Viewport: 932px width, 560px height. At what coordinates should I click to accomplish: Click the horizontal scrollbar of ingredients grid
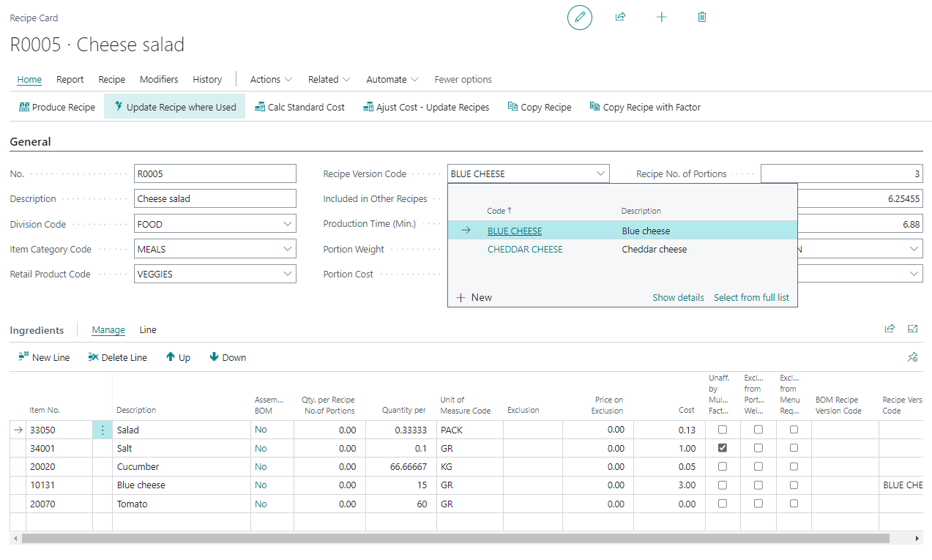point(454,538)
